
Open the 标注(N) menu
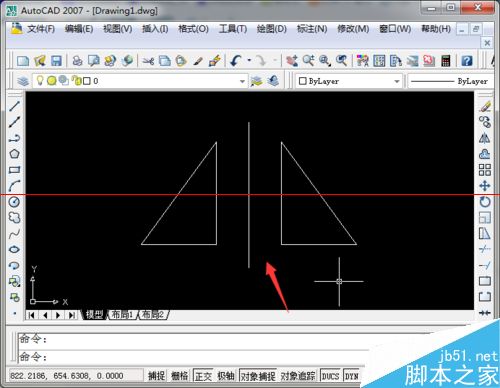(312, 29)
